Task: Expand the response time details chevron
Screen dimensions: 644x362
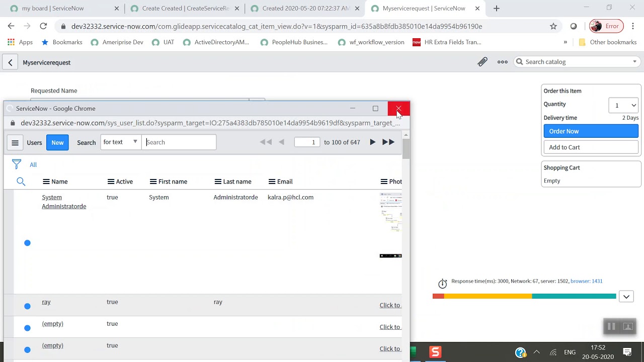Action: tap(626, 297)
